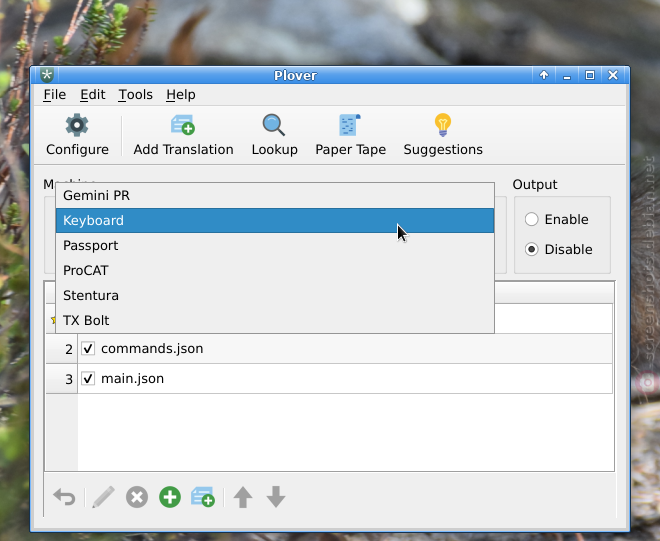
Task: Click the undo arrow in dictionary toolbar
Action: click(64, 497)
